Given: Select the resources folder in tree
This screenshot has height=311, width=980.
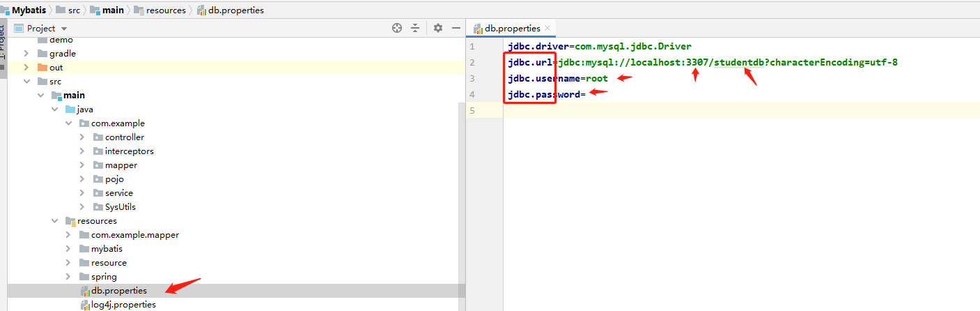Looking at the screenshot, I should 97,221.
